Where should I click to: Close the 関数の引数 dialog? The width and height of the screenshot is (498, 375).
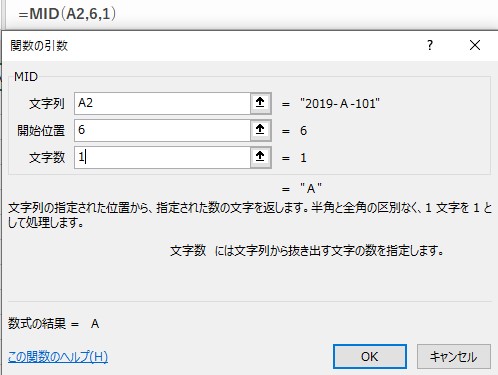click(x=475, y=45)
